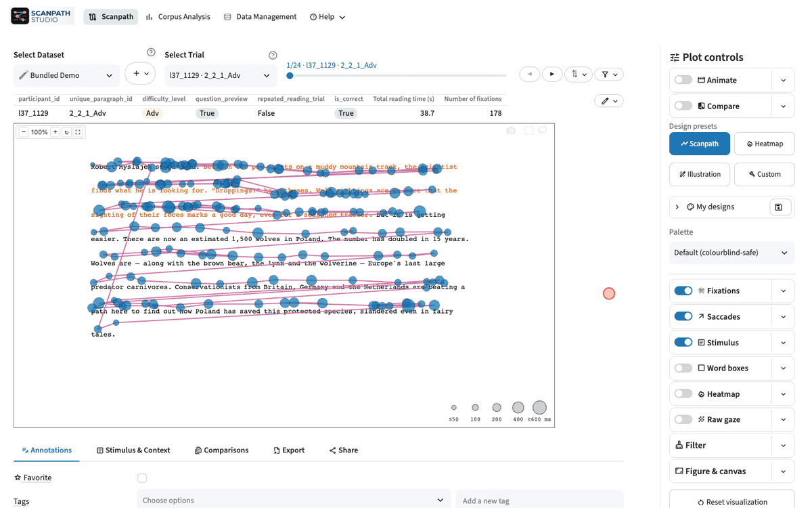This screenshot has width=812, height=508.
Task: Expand the Saccades options chevron
Action: (783, 316)
